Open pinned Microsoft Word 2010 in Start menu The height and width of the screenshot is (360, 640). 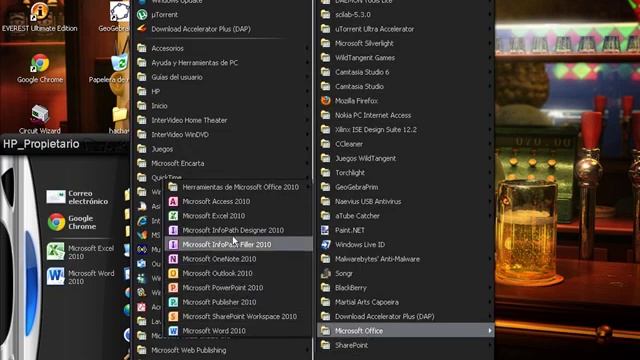[x=80, y=277]
